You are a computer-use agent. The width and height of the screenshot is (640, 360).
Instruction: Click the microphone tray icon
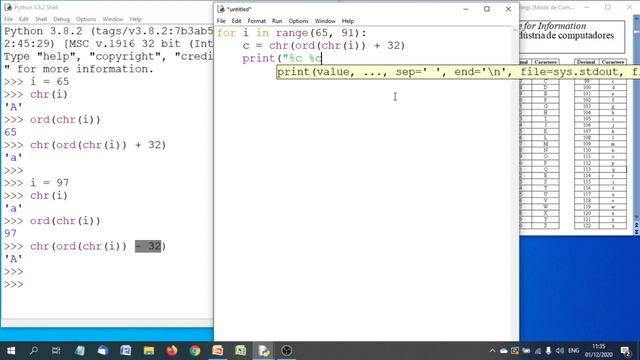click(x=548, y=351)
